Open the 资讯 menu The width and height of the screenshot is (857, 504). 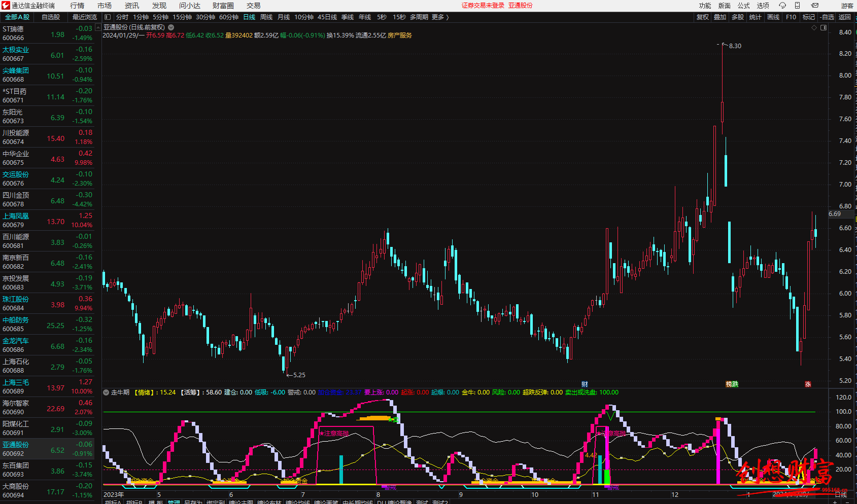132,6
